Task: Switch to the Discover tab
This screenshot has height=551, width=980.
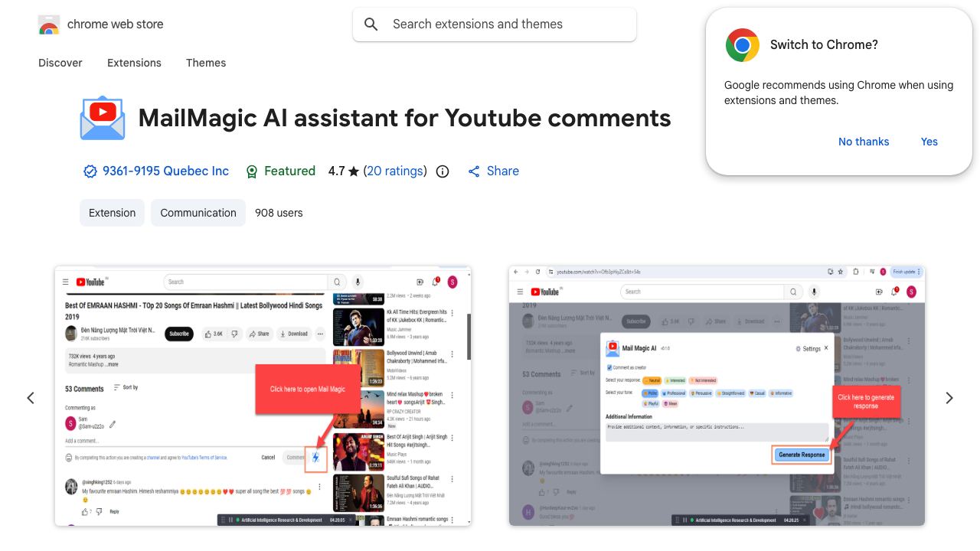Action: click(x=60, y=63)
